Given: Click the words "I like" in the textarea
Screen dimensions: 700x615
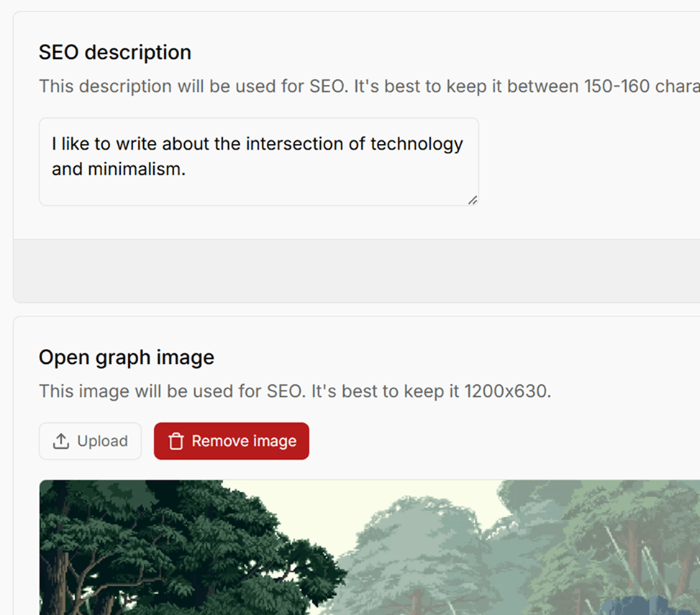Looking at the screenshot, I should pyautogui.click(x=71, y=144).
